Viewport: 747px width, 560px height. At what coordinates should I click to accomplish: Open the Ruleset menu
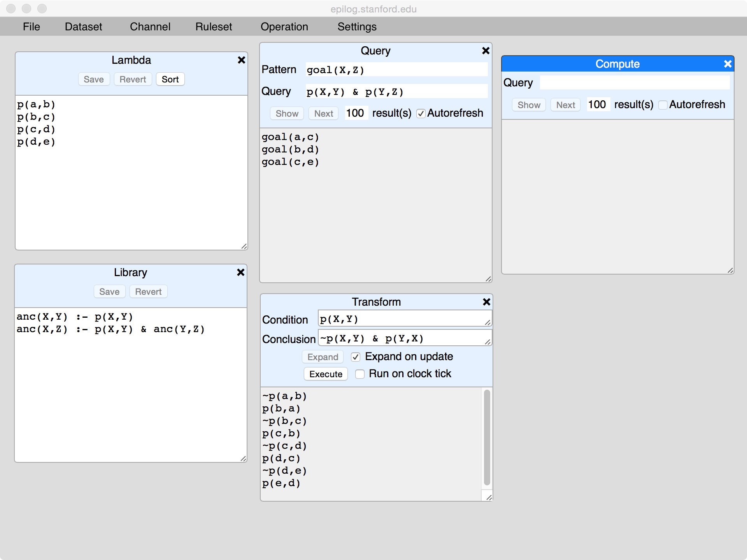pyautogui.click(x=214, y=26)
